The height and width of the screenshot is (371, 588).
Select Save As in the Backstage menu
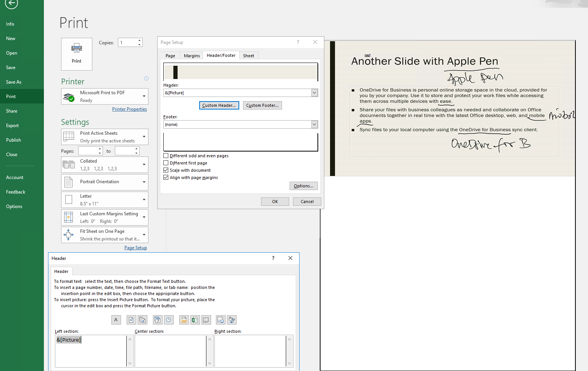[22, 82]
